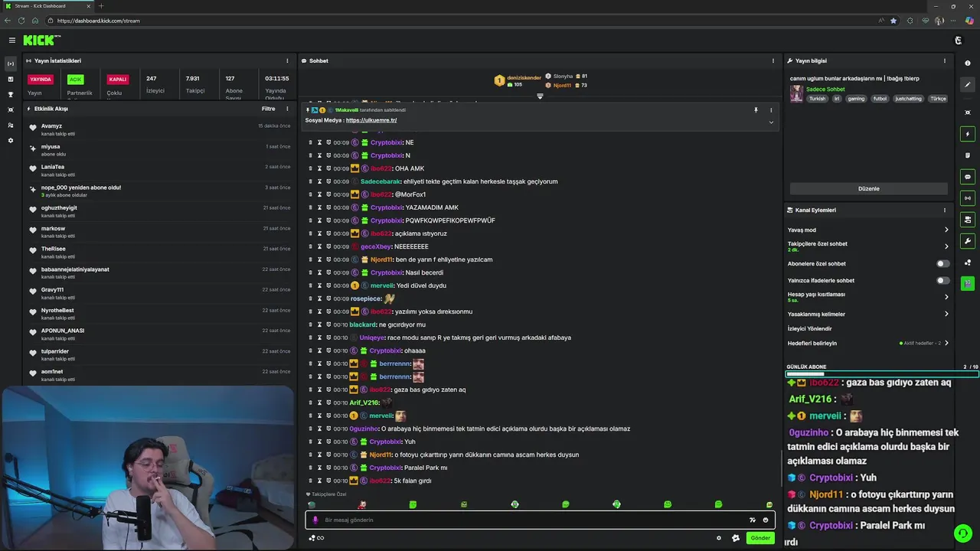Select the Stream - Kick Dashboard browser tab

[x=47, y=6]
